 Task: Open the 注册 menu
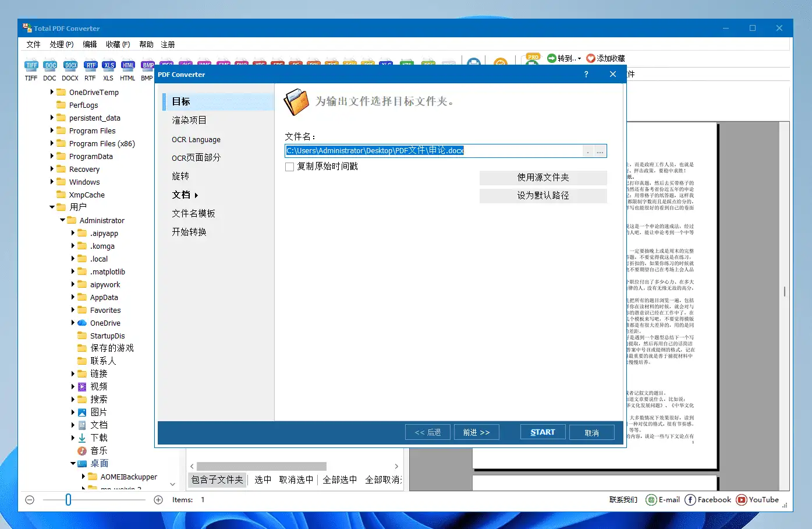click(x=168, y=44)
